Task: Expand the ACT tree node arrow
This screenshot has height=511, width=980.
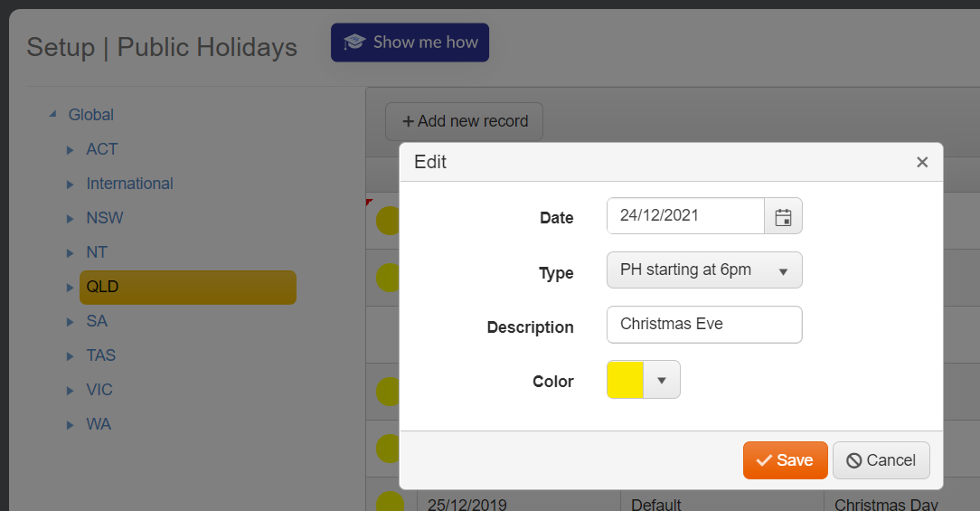Action: [x=70, y=150]
